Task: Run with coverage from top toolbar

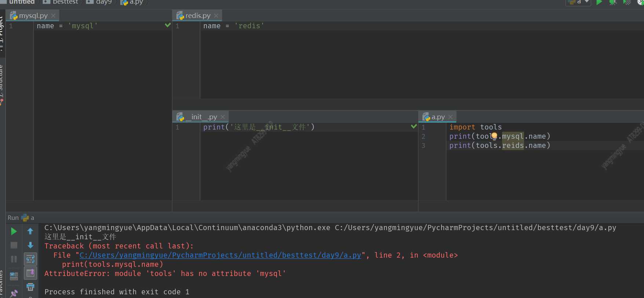Action: pos(627,2)
